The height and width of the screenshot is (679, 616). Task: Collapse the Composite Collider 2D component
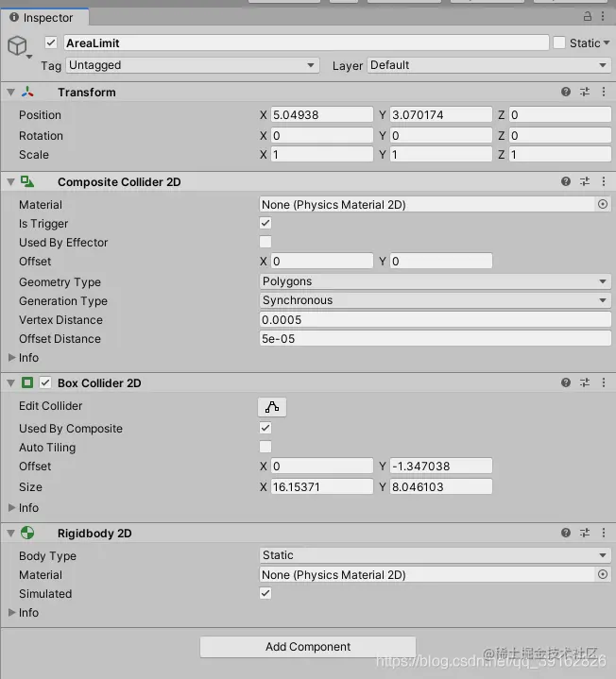tap(10, 182)
